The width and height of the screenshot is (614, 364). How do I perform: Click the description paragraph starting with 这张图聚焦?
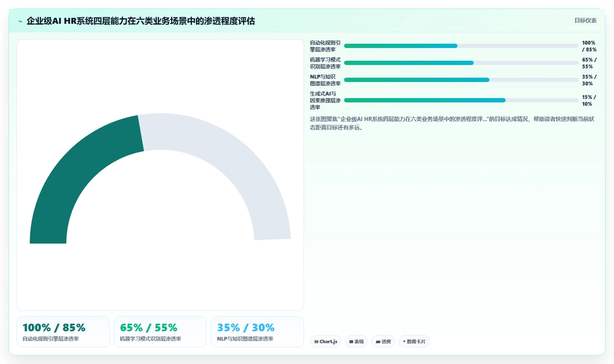452,123
